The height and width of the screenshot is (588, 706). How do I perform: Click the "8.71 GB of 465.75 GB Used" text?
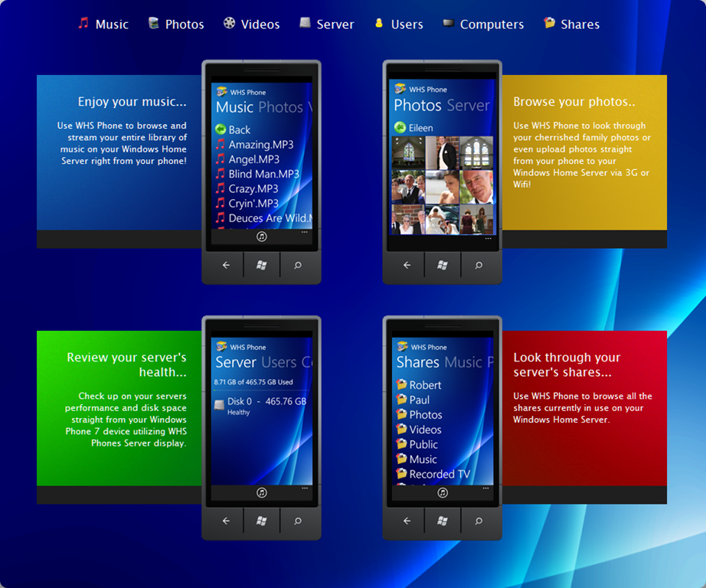tap(253, 382)
